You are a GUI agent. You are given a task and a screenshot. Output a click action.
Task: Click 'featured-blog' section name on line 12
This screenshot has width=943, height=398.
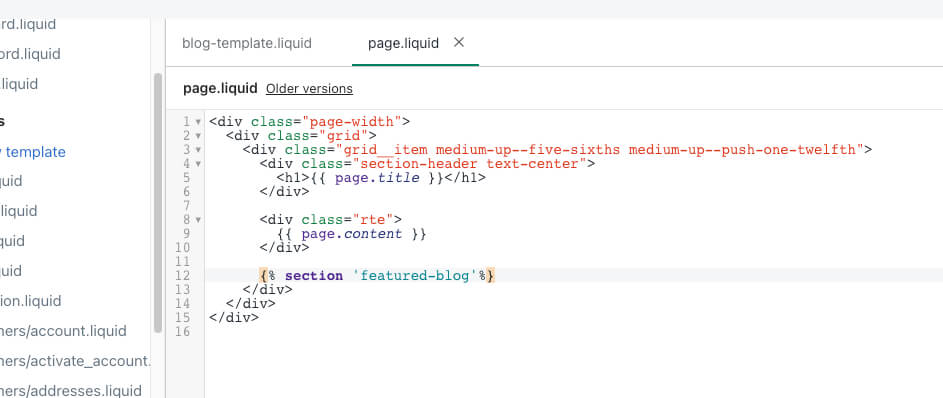415,276
